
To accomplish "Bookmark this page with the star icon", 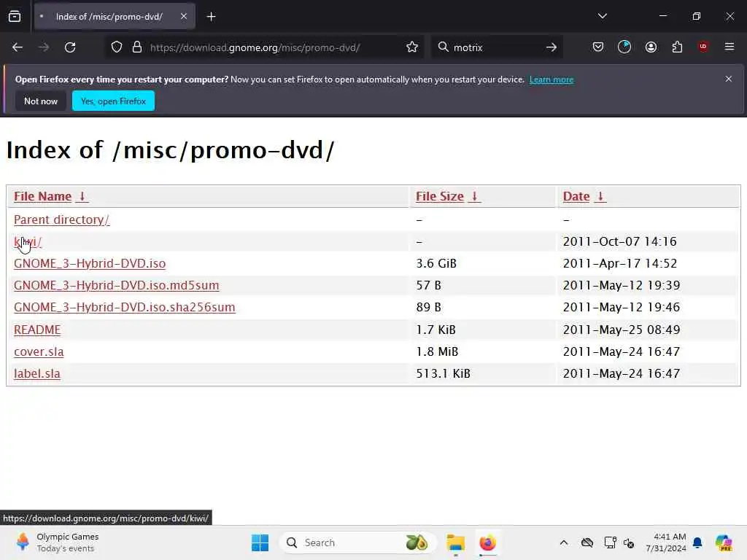I will 412,47.
